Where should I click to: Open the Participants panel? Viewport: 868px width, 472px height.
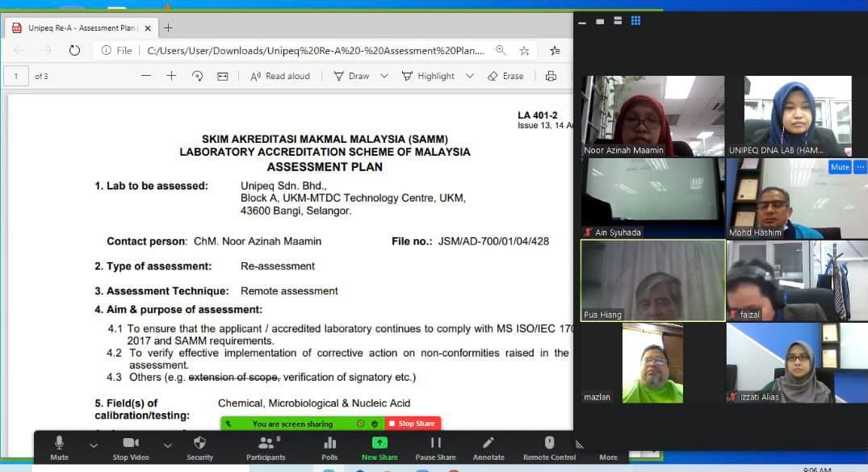[266, 448]
